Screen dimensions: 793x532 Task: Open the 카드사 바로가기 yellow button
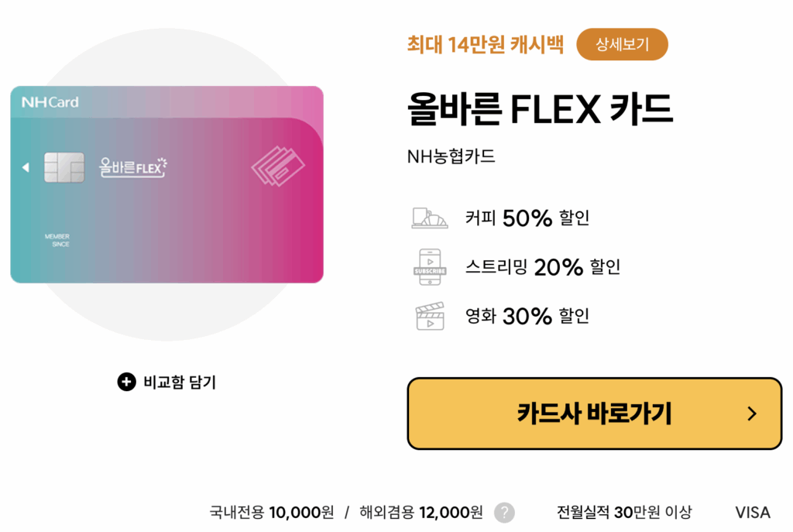coord(594,414)
